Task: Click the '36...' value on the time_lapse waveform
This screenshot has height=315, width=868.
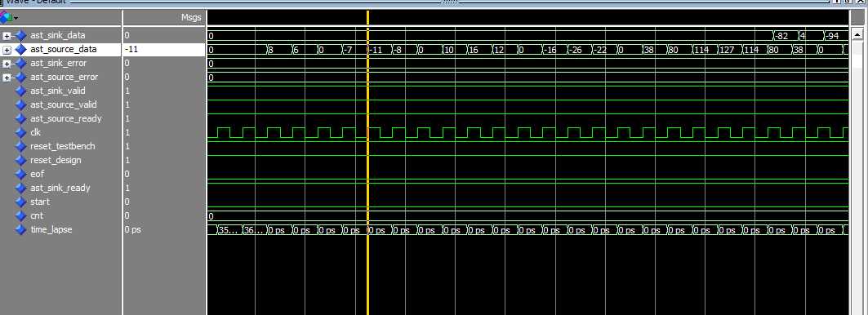Action: pyautogui.click(x=254, y=230)
